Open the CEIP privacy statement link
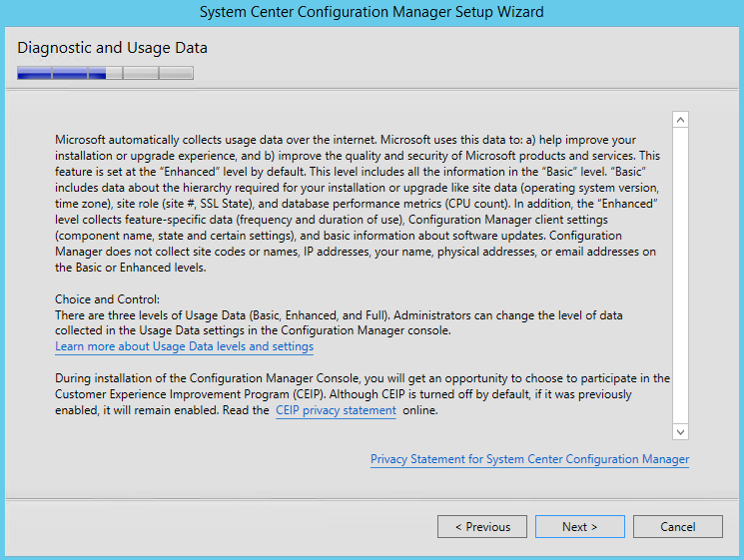 pos(336,410)
